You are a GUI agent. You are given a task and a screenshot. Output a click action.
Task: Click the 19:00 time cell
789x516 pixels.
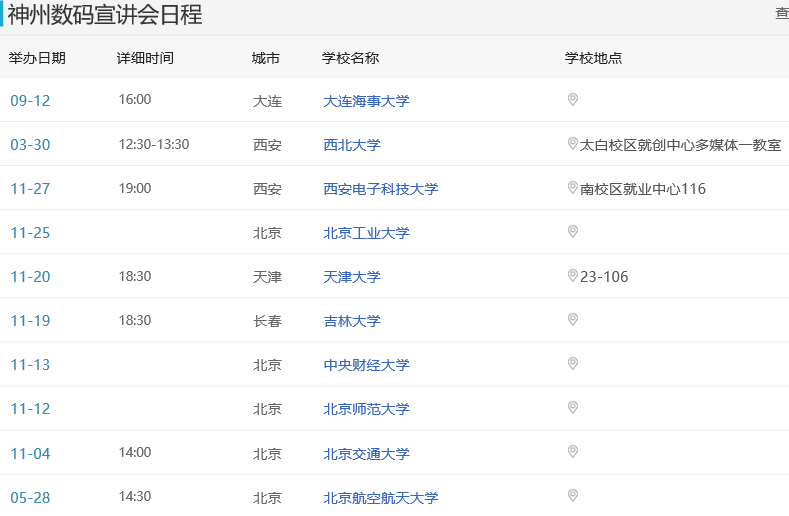(x=135, y=188)
